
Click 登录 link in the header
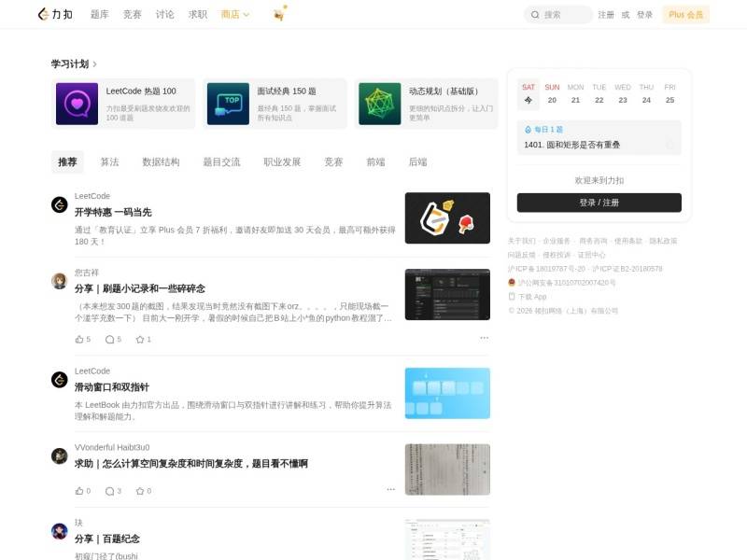[644, 15]
